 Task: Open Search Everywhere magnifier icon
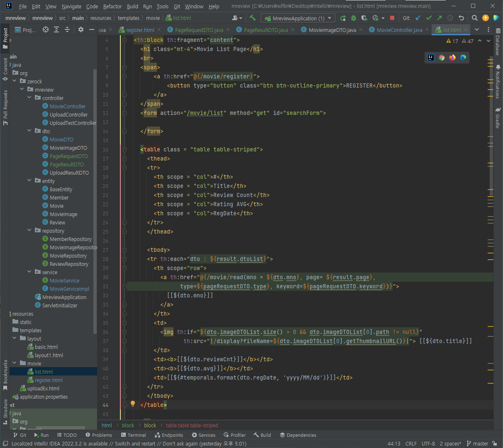pos(475,18)
